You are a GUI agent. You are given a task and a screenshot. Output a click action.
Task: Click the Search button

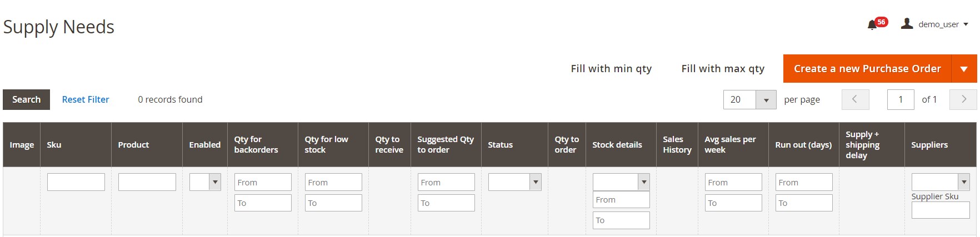coord(27,99)
